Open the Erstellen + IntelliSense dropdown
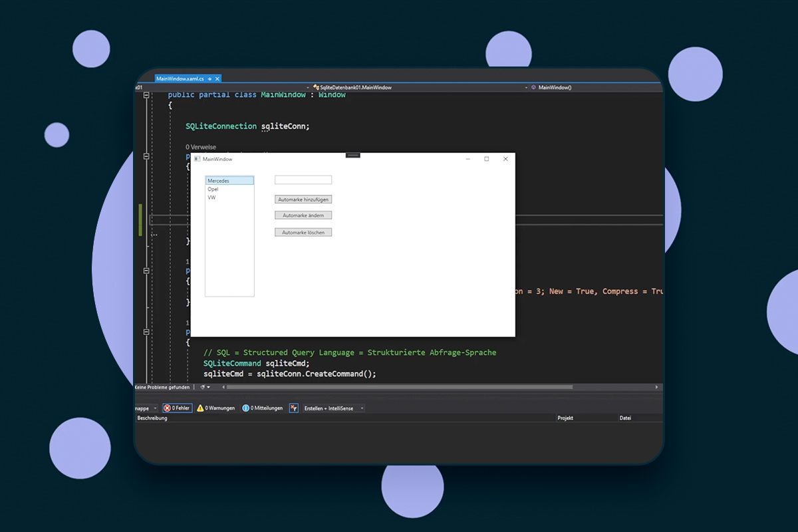The height and width of the screenshot is (532, 798). coord(334,408)
